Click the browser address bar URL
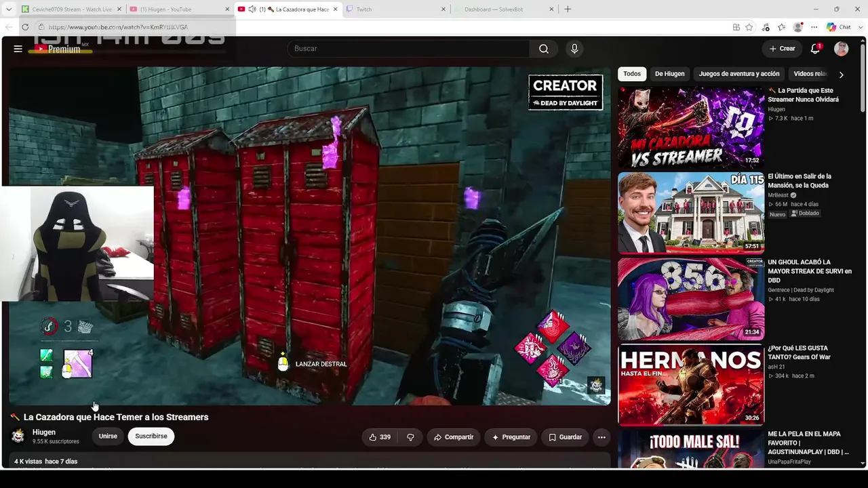This screenshot has height=488, width=868. 118,27
